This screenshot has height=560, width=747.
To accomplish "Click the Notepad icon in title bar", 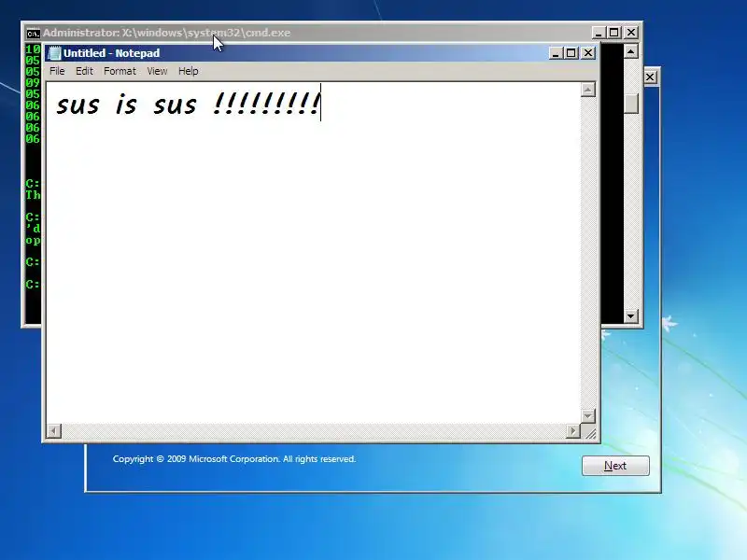I will tap(55, 53).
